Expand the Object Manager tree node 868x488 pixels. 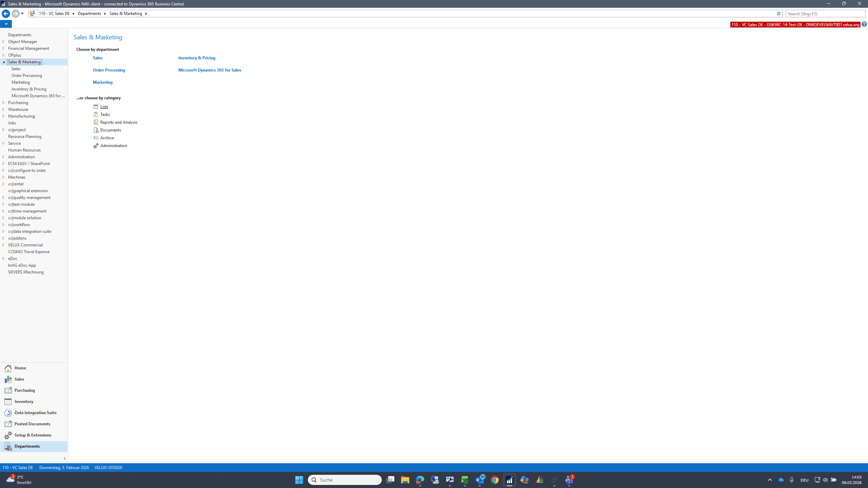4,42
